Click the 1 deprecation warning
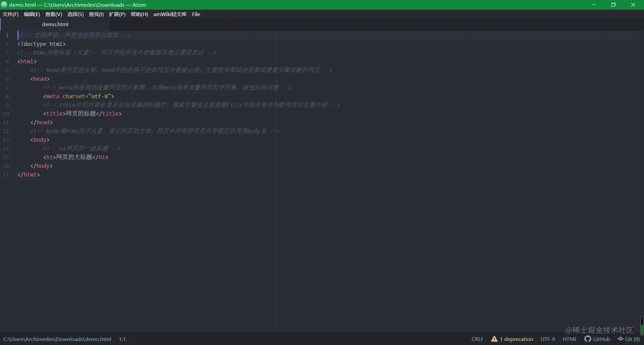Screen dimensions: 644x345 pyautogui.click(x=512, y=339)
